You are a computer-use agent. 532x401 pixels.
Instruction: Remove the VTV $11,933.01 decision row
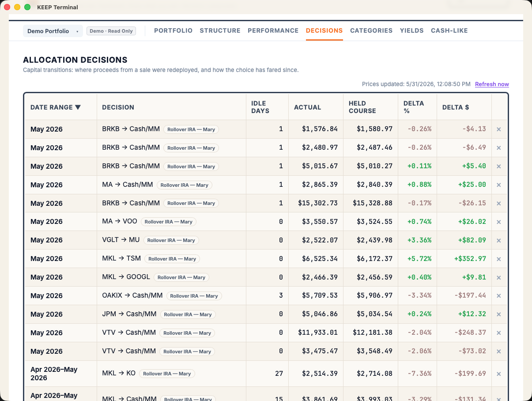pyautogui.click(x=499, y=333)
